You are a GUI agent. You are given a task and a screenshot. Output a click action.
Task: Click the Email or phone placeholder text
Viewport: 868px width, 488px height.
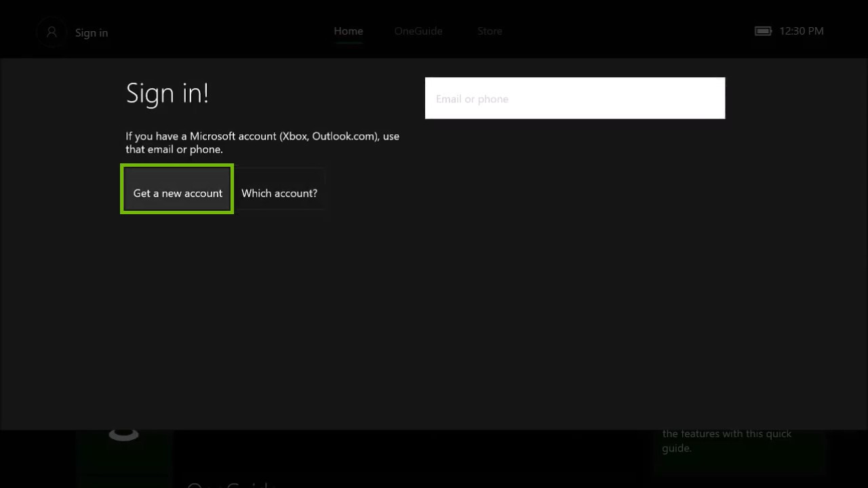[x=472, y=99]
